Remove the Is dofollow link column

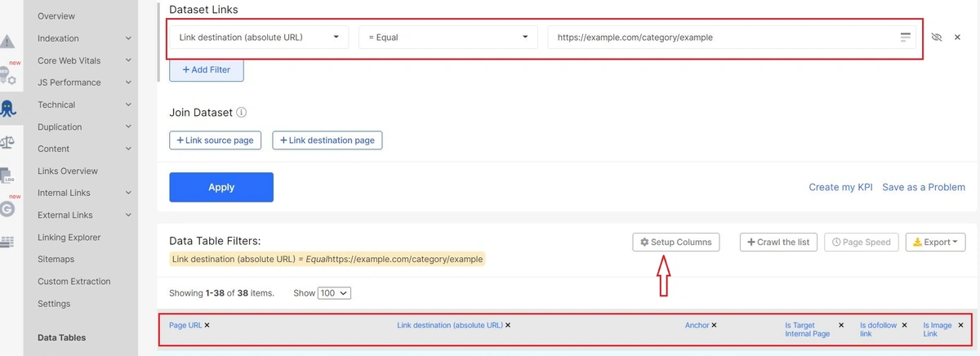tap(905, 325)
